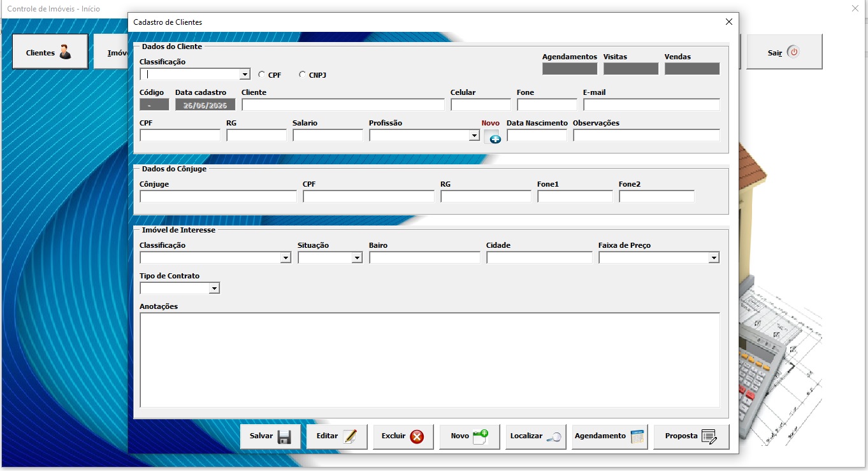Click the Editar button with pencil icon
The image size is (868, 472).
click(x=336, y=437)
